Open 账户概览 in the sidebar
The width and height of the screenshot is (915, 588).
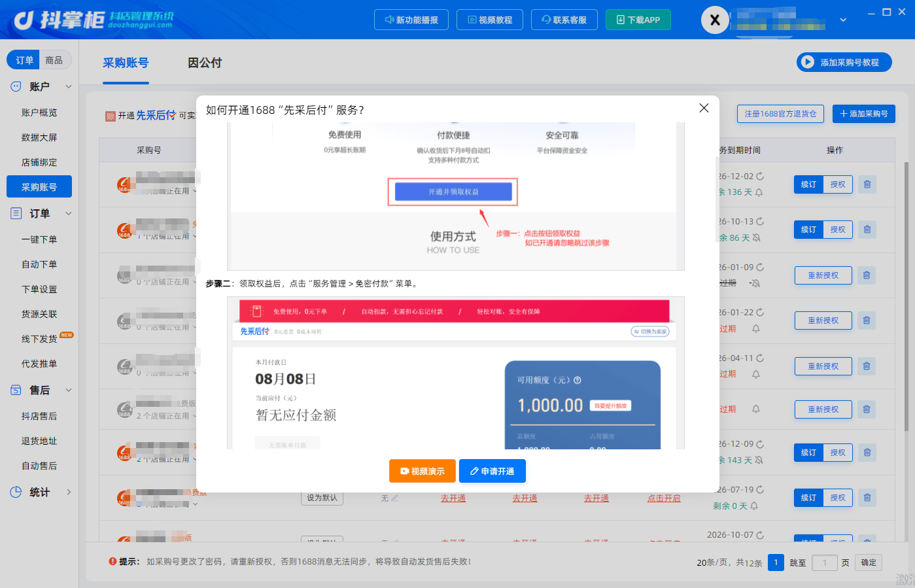coord(39,112)
